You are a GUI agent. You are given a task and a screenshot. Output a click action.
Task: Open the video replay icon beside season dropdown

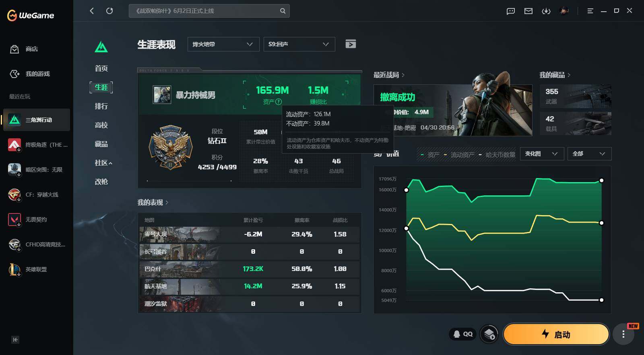tap(351, 44)
